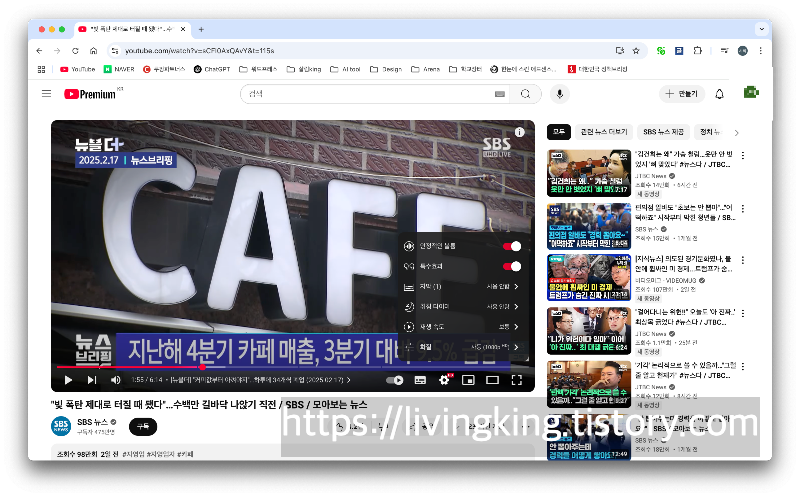Viewport: 800px width, 497px height.
Task: Toggle the stable volume switch
Action: click(x=512, y=246)
